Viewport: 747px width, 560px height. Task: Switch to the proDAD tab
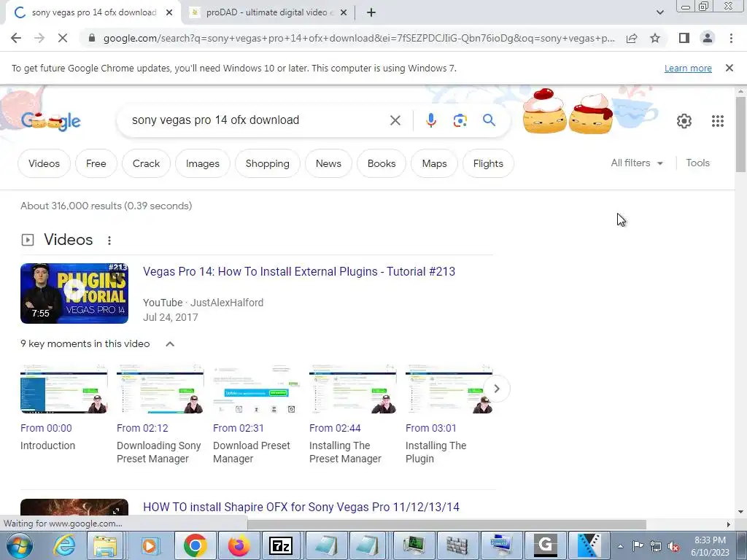pyautogui.click(x=269, y=13)
